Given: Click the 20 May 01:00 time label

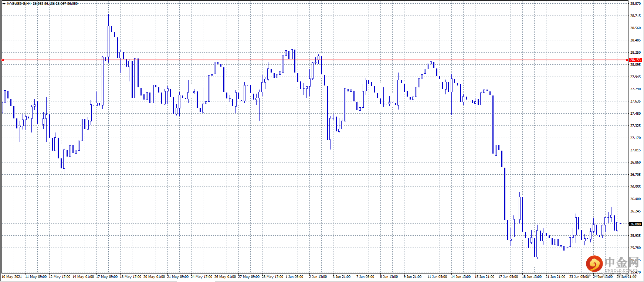Looking at the screenshot, I should (x=154, y=276).
